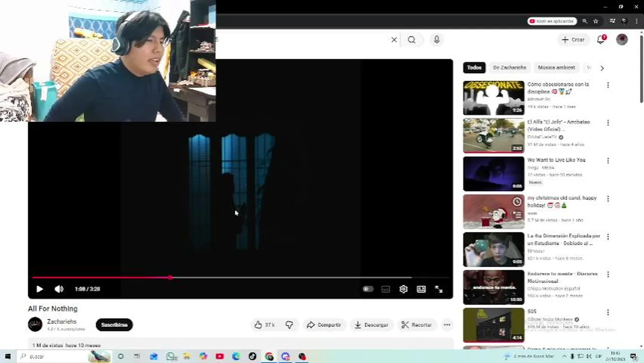Open Chrome zoom magnifier in address bar
This screenshot has height=363, width=644.
tap(585, 21)
